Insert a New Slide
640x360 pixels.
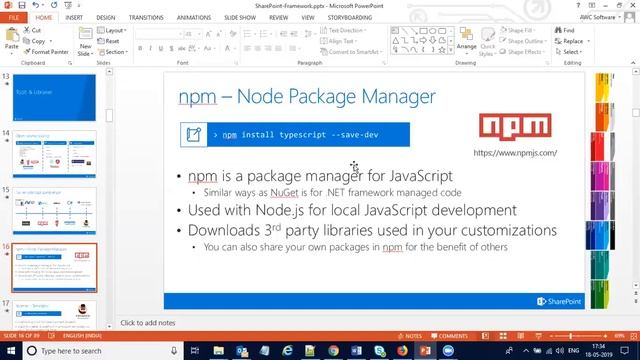click(85, 42)
